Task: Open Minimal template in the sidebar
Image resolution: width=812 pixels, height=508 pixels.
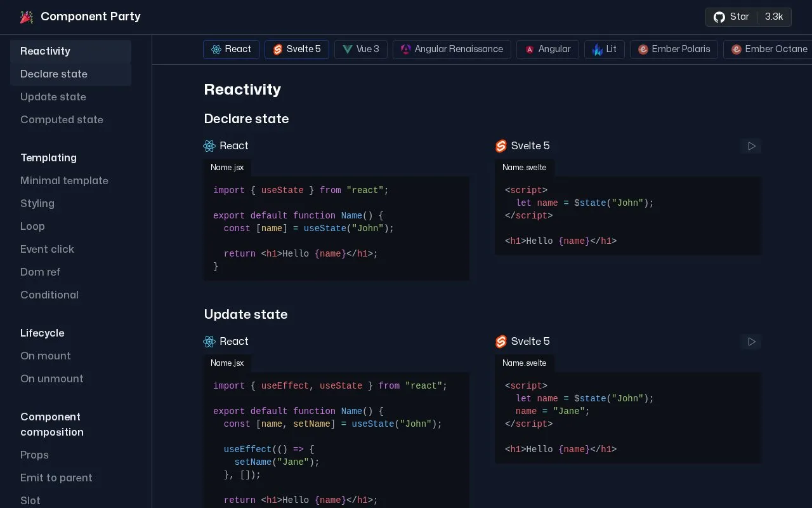Action: coord(70,181)
